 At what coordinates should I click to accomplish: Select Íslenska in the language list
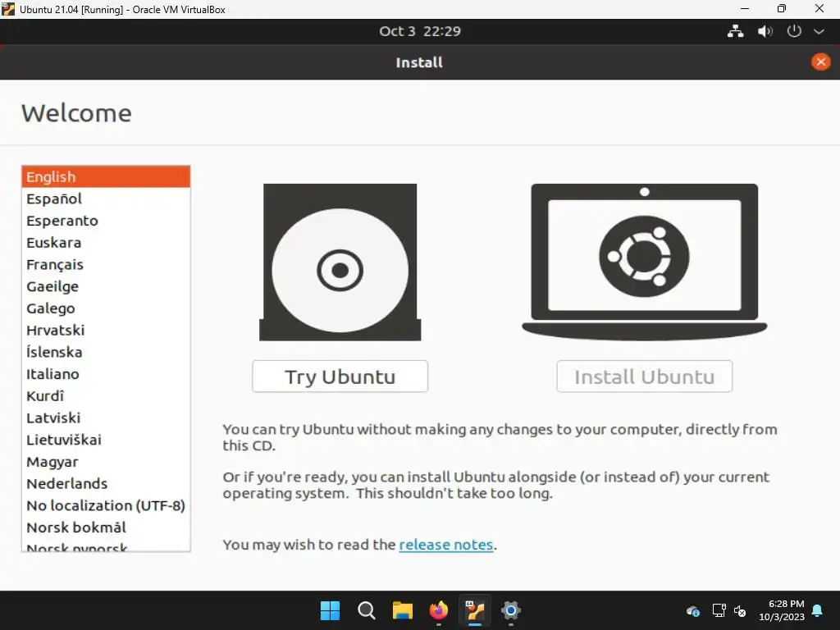pyautogui.click(x=106, y=352)
